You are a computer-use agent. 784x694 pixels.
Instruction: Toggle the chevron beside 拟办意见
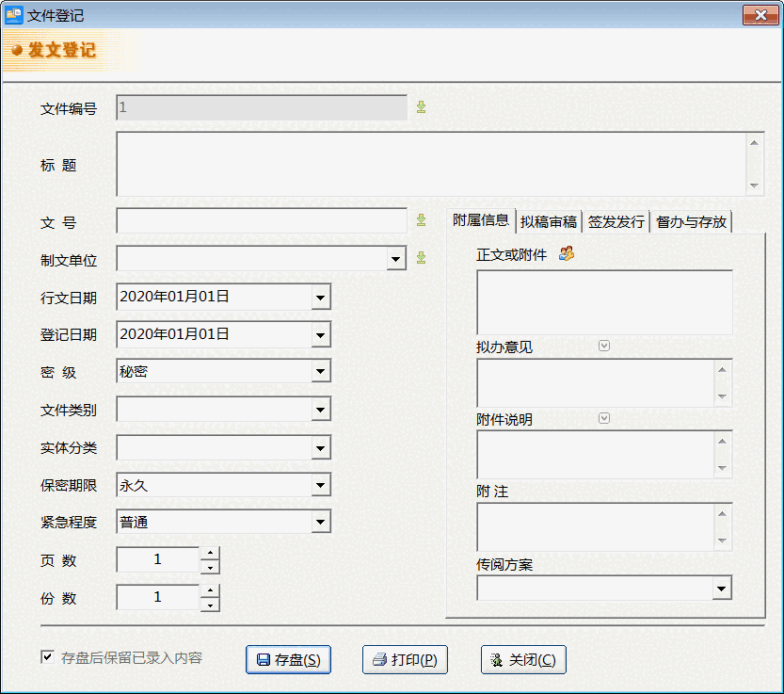click(x=602, y=346)
